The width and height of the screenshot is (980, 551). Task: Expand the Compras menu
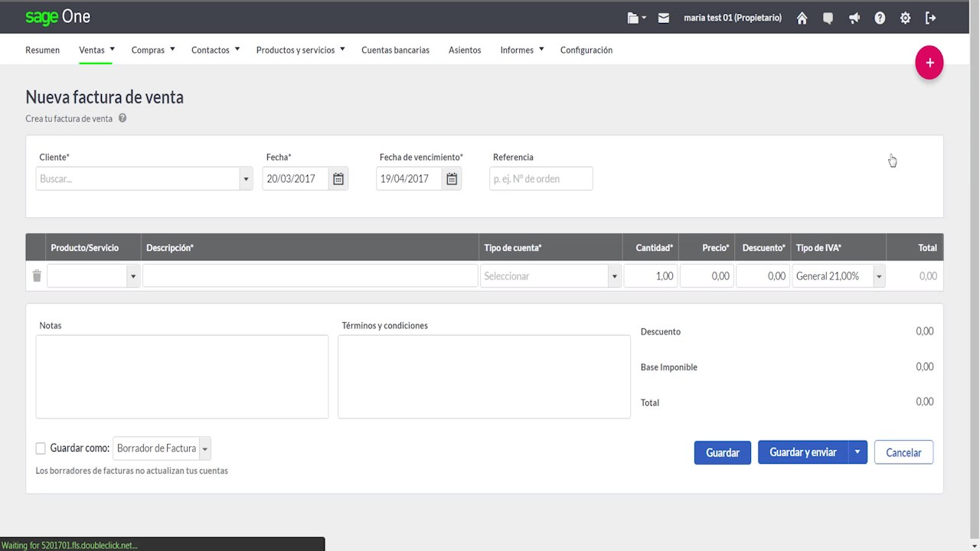click(x=153, y=50)
